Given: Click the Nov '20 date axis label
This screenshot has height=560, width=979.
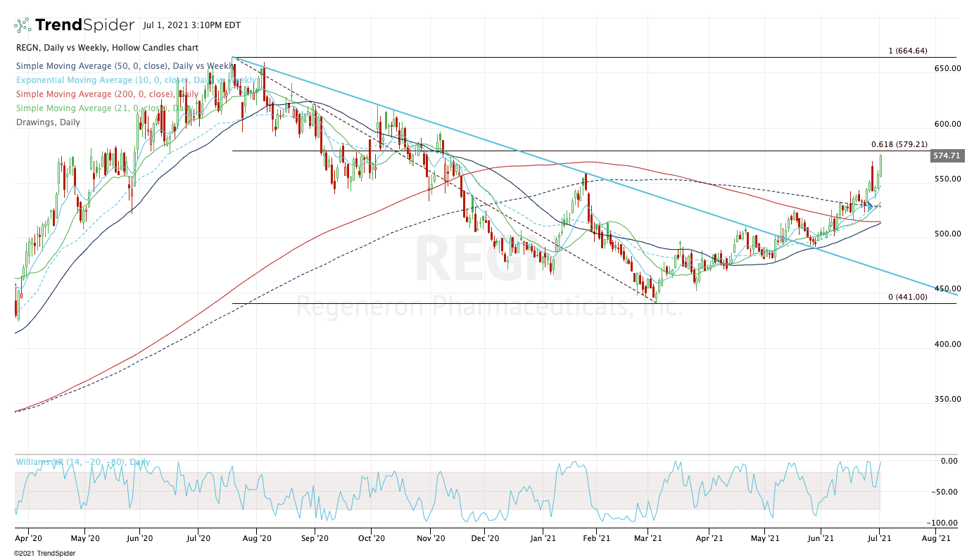Looking at the screenshot, I should tap(430, 538).
